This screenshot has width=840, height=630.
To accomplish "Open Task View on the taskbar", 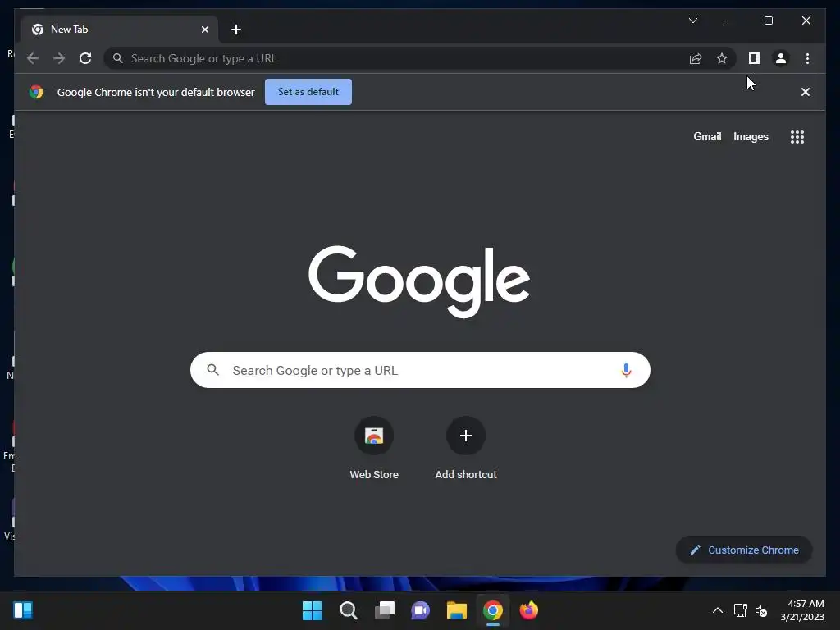I will (x=385, y=610).
